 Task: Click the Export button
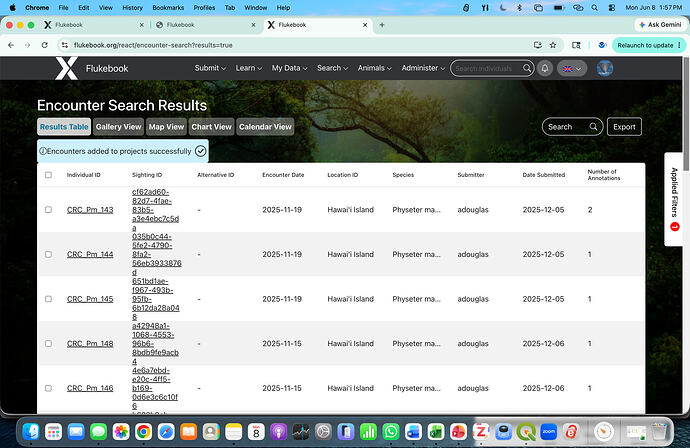pyautogui.click(x=624, y=127)
